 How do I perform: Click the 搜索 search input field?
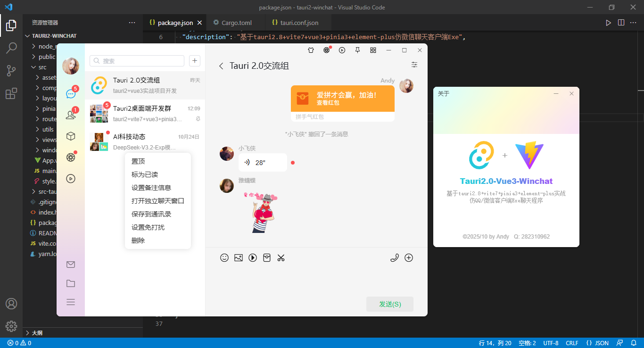(137, 61)
